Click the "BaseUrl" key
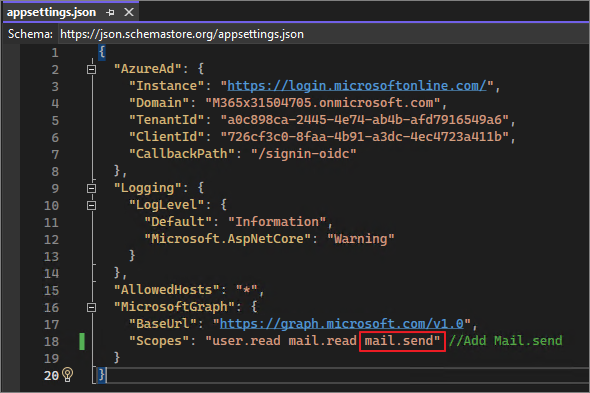 [163, 324]
